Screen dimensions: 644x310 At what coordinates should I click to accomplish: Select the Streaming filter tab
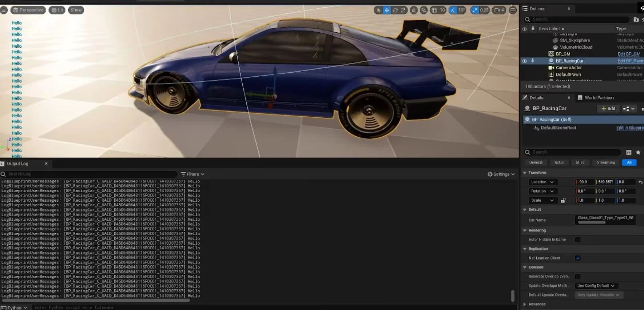tap(606, 162)
